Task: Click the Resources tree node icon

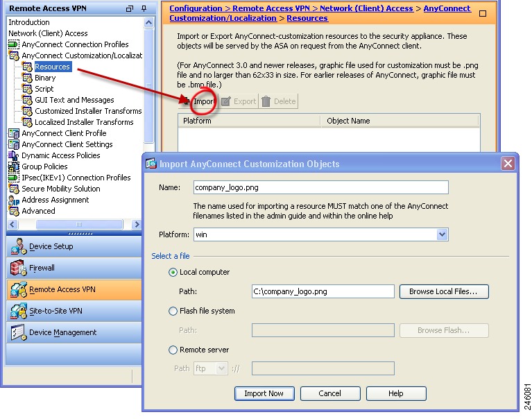Action: click(x=27, y=67)
